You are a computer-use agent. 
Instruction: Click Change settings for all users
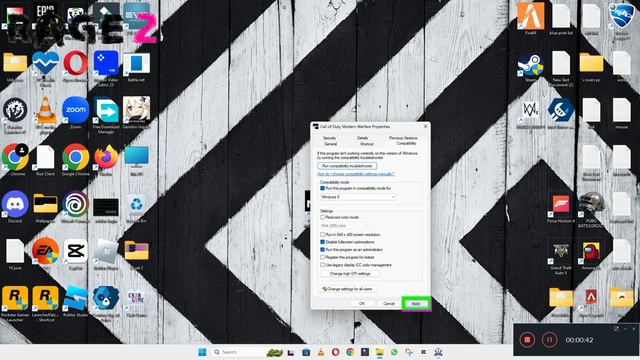pos(347,289)
